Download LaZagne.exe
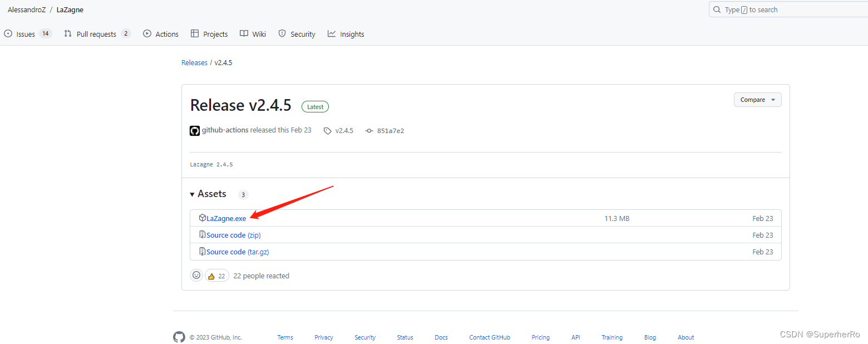 coord(226,218)
